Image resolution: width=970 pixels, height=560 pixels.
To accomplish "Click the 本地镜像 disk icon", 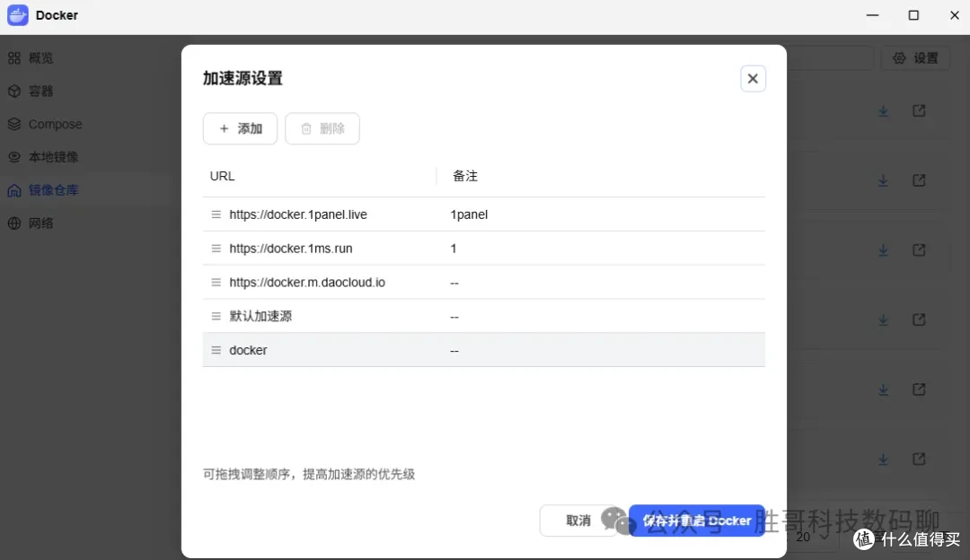I will click(14, 157).
